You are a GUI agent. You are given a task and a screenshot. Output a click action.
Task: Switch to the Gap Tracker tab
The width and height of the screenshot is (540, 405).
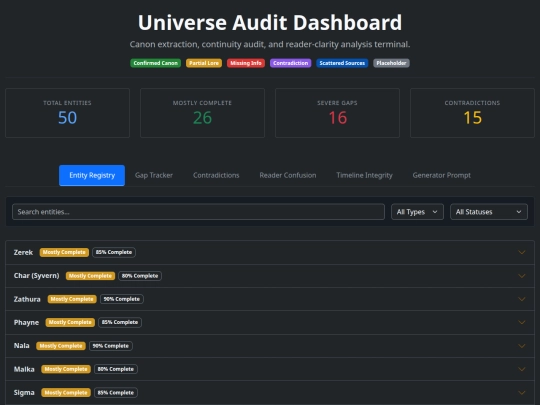point(154,175)
